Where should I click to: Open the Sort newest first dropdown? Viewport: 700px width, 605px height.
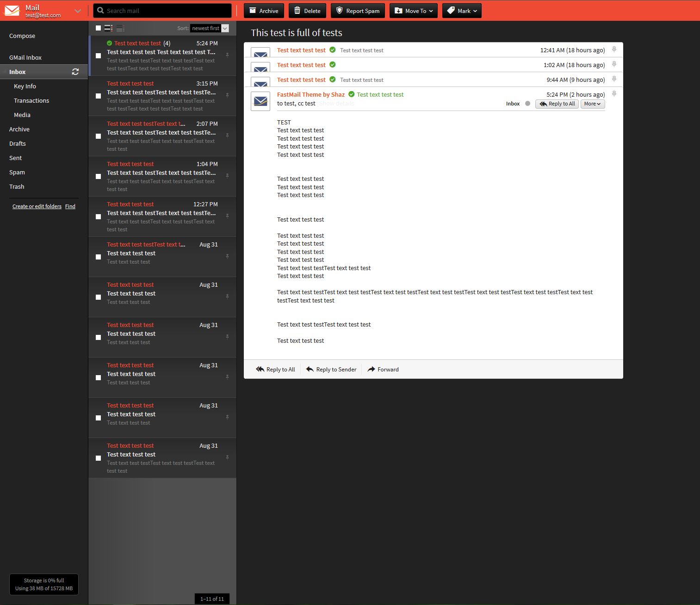(x=209, y=28)
